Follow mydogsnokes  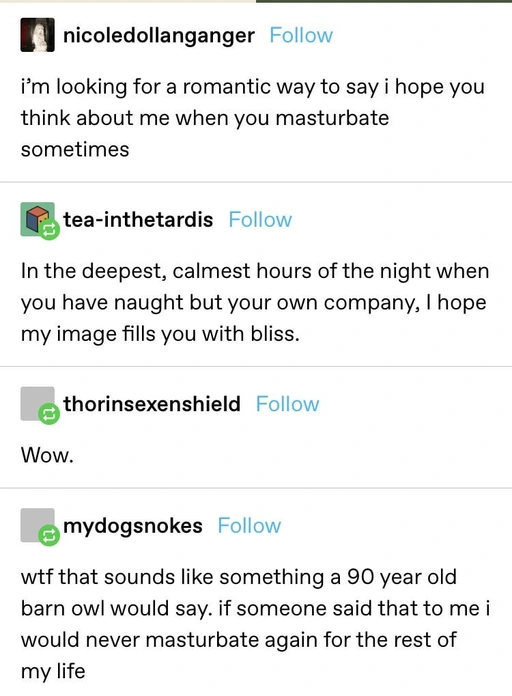click(249, 526)
